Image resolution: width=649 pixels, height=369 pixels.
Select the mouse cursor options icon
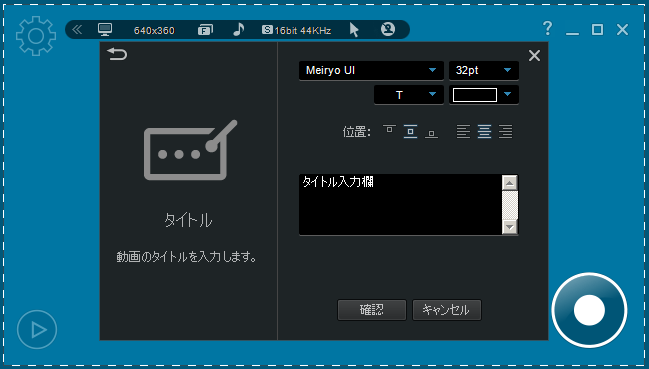[354, 30]
